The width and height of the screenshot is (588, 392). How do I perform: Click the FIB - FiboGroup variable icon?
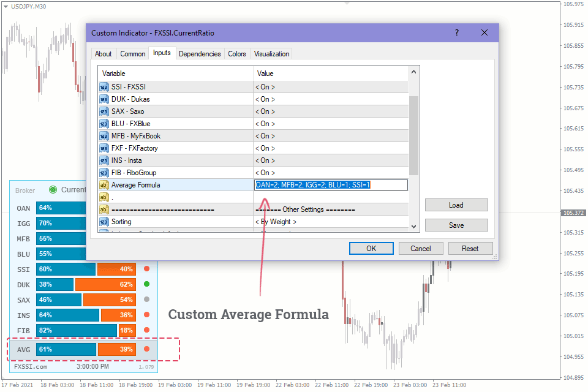[x=104, y=173]
